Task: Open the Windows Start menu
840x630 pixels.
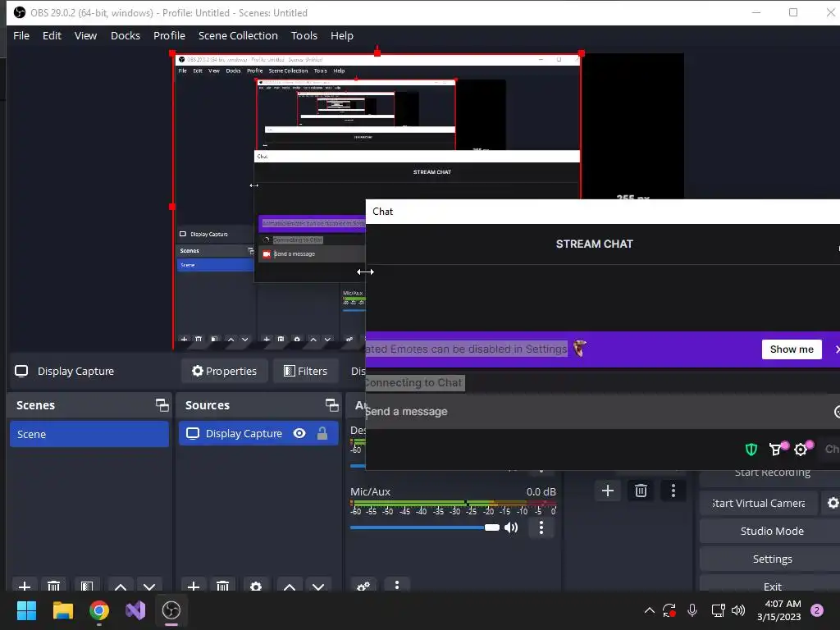Action: (x=26, y=610)
